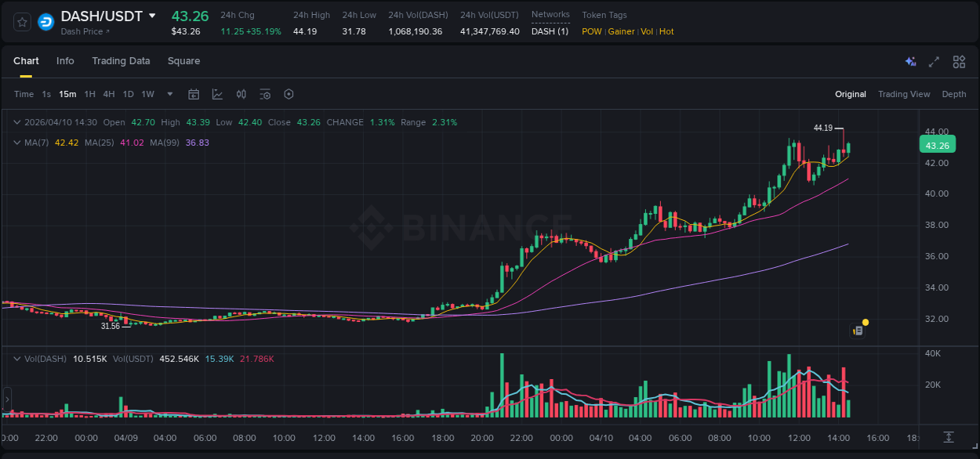Open the chart layout grid options
This screenshot has width=980, height=459.
[x=958, y=61]
